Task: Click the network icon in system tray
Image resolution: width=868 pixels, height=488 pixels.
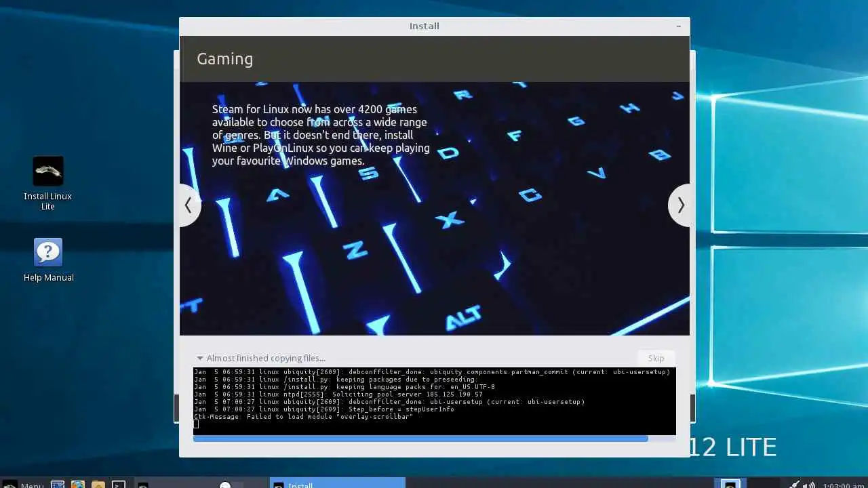Action: [x=793, y=484]
